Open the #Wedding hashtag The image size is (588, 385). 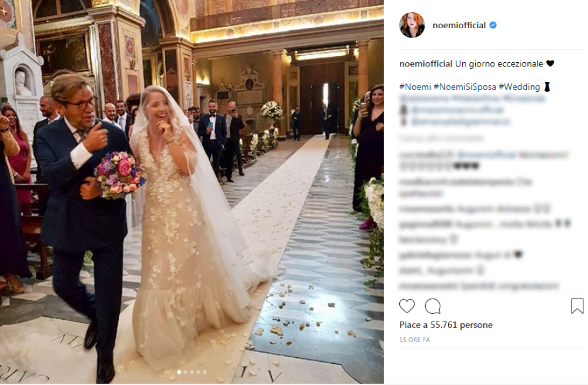pyautogui.click(x=519, y=87)
